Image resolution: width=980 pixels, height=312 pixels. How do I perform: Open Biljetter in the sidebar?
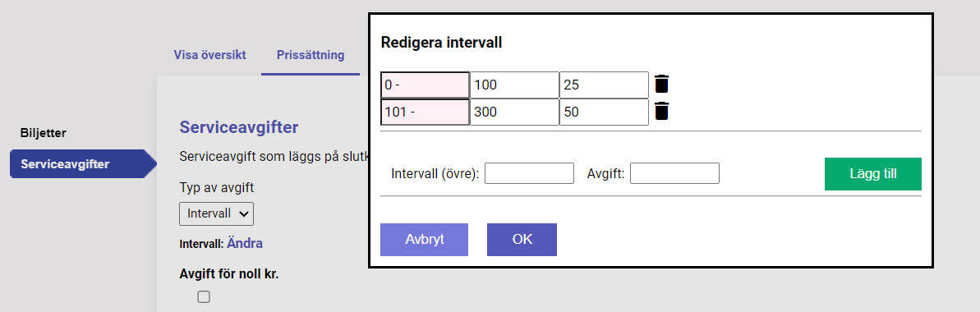point(43,133)
